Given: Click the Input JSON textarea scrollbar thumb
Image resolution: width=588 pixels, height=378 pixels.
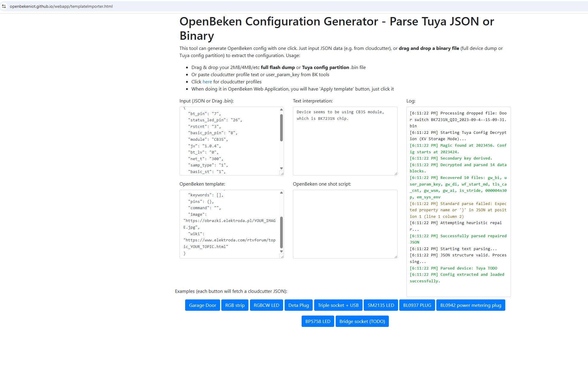Looking at the screenshot, I should click(x=281, y=128).
